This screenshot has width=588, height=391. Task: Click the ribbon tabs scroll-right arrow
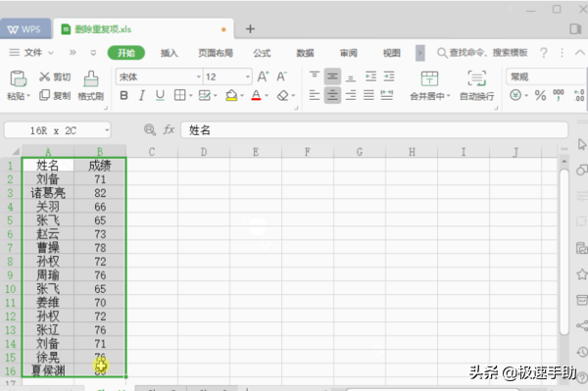click(420, 53)
